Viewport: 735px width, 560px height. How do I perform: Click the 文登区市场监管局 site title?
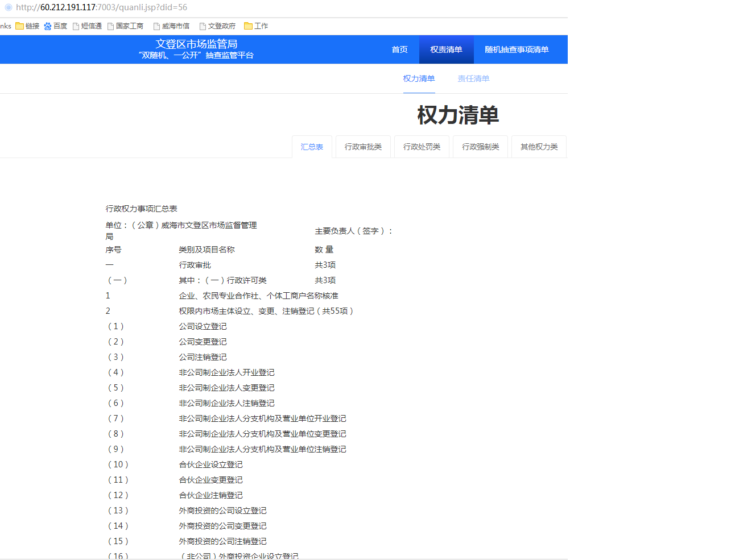196,44
